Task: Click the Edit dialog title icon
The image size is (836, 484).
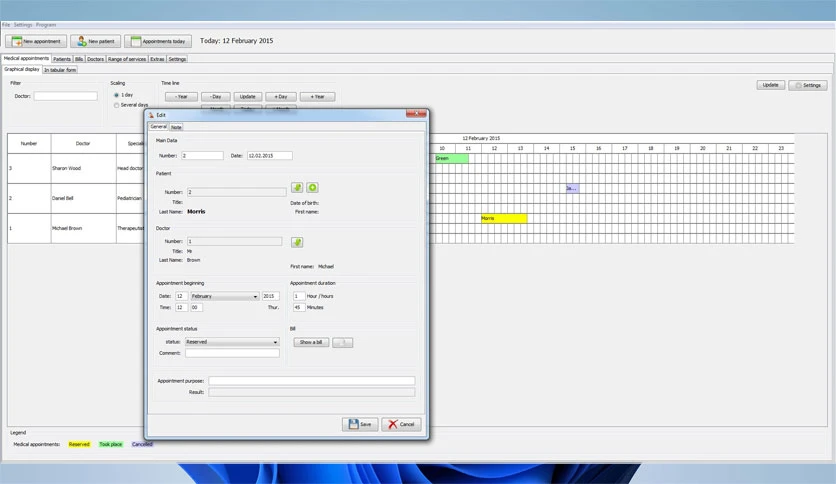Action: pyautogui.click(x=151, y=115)
